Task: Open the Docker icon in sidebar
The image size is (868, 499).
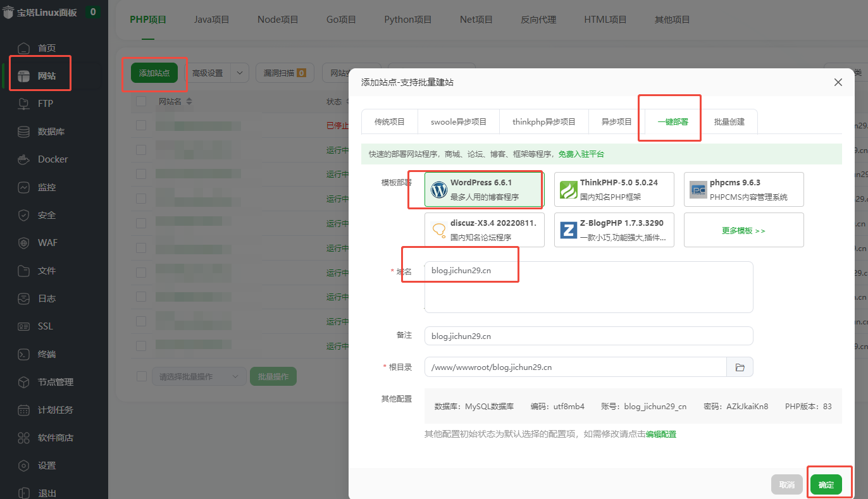Action: point(23,159)
